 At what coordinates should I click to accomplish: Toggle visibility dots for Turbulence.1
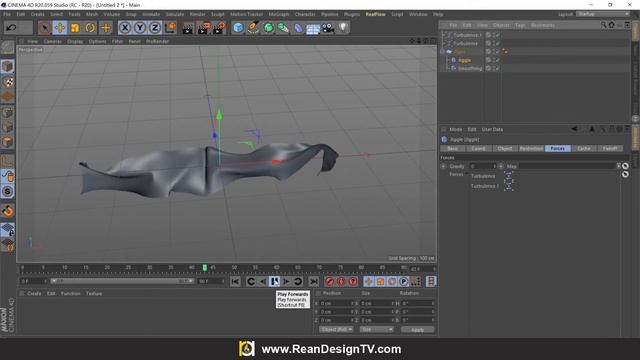(493, 35)
